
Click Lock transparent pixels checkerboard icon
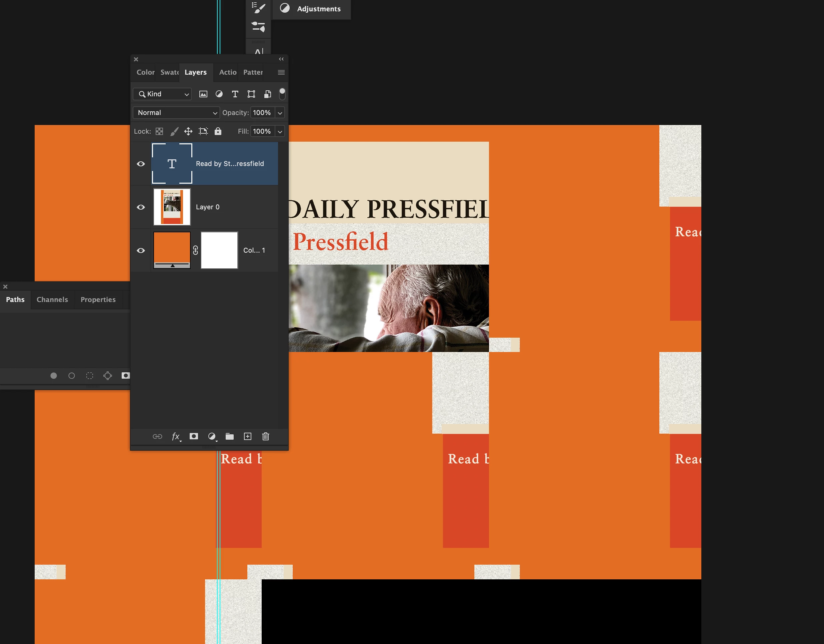click(159, 131)
